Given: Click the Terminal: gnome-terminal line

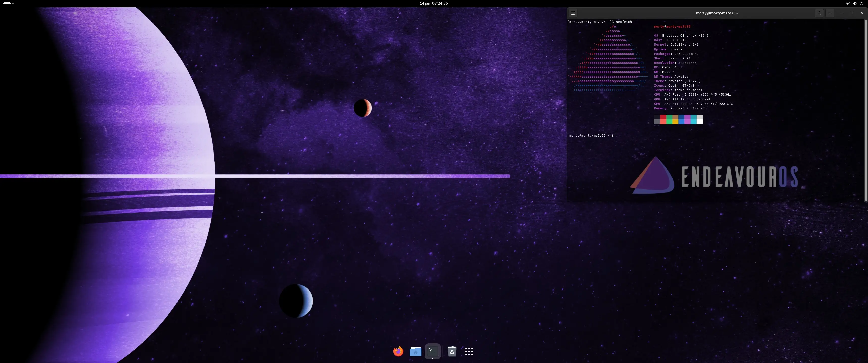Looking at the screenshot, I should pos(678,90).
